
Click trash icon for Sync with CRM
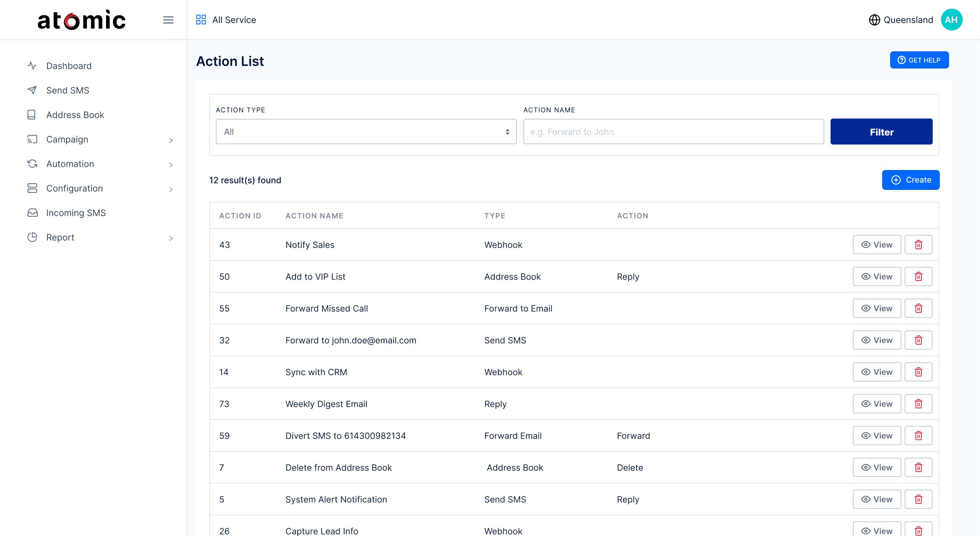tap(918, 372)
